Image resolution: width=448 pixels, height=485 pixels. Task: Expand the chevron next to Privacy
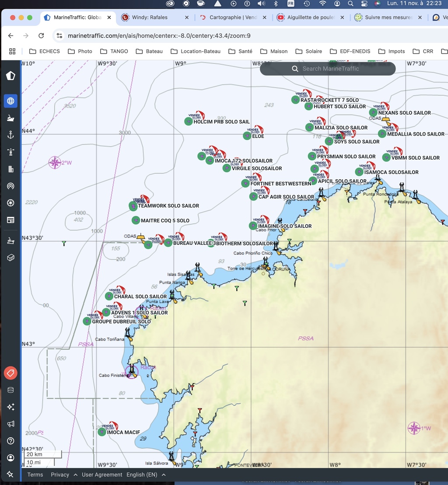tap(76, 475)
